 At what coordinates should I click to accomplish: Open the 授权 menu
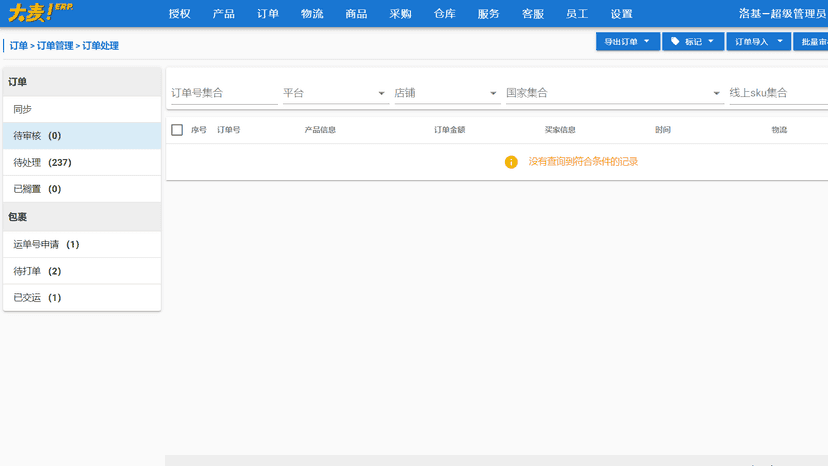click(180, 14)
